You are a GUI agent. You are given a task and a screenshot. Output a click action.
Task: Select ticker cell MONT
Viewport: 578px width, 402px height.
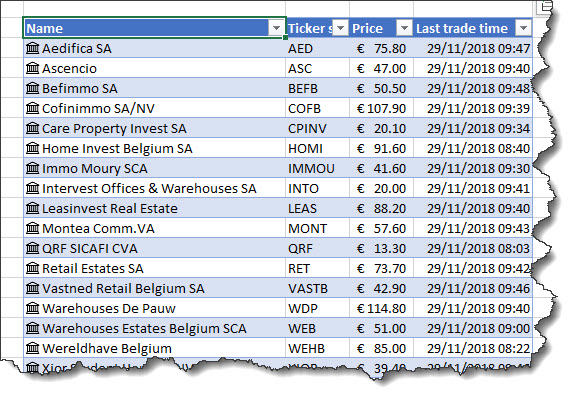coord(317,228)
